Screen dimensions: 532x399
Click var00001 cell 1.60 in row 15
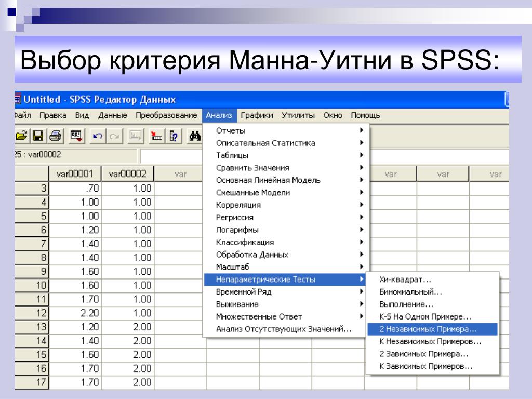(75, 354)
